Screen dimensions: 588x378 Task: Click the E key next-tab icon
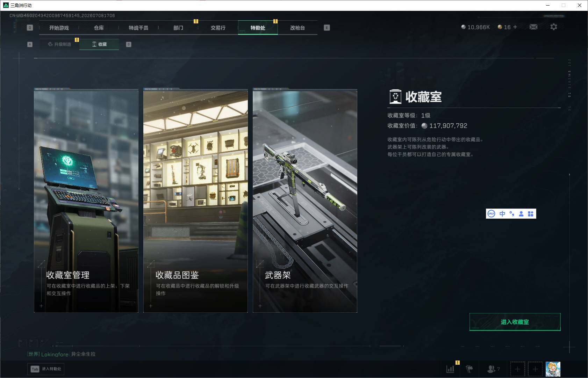point(327,28)
